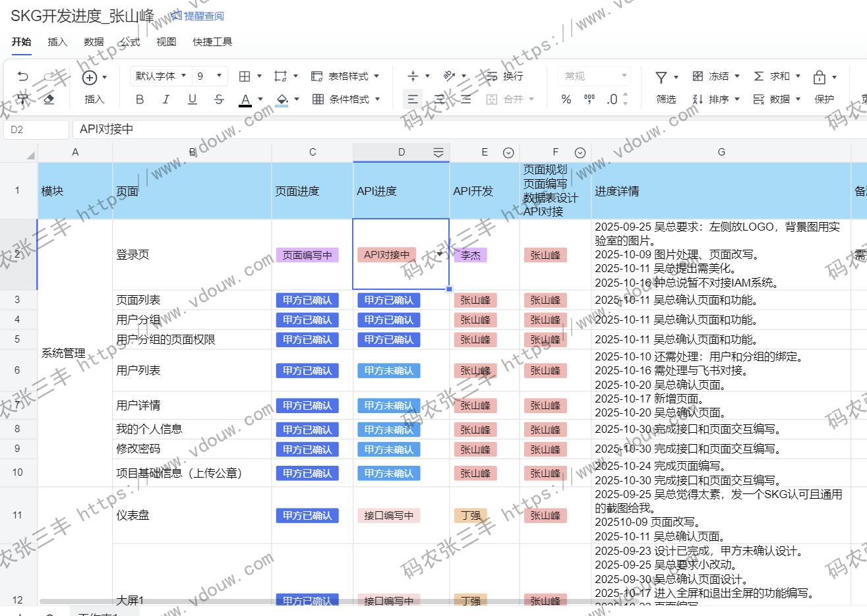Switch to the 插入 menu tab
Screen dimensions: 867x616
pyautogui.click(x=57, y=42)
